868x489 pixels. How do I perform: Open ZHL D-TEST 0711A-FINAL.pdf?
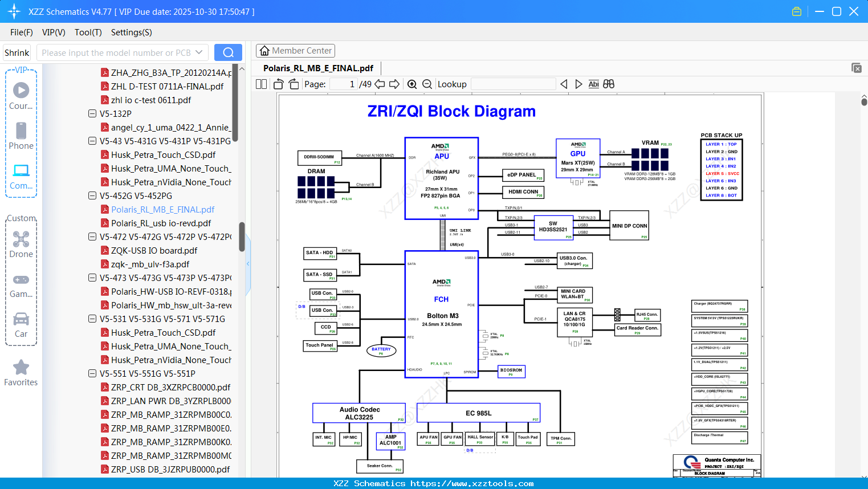pyautogui.click(x=168, y=86)
